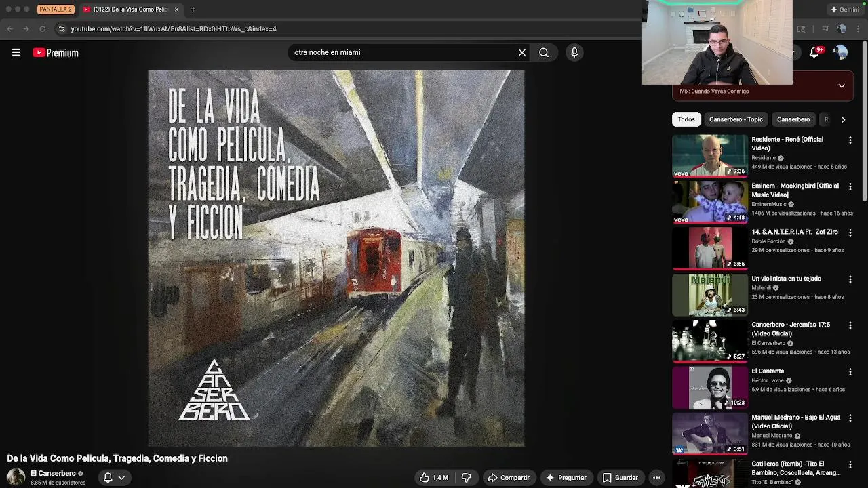Open the YouTube account avatar menu
This screenshot has height=488, width=868.
840,52
